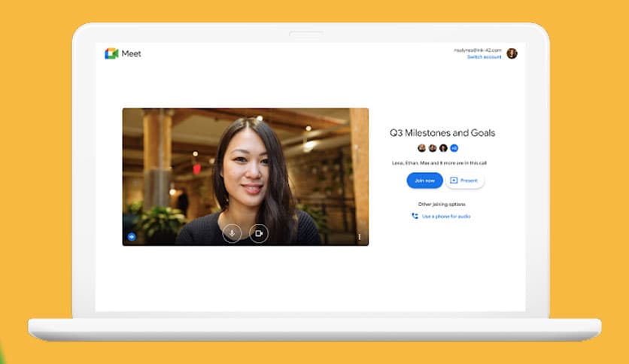629x364 pixels.
Task: Click the participants in this call text
Action: coord(439,163)
